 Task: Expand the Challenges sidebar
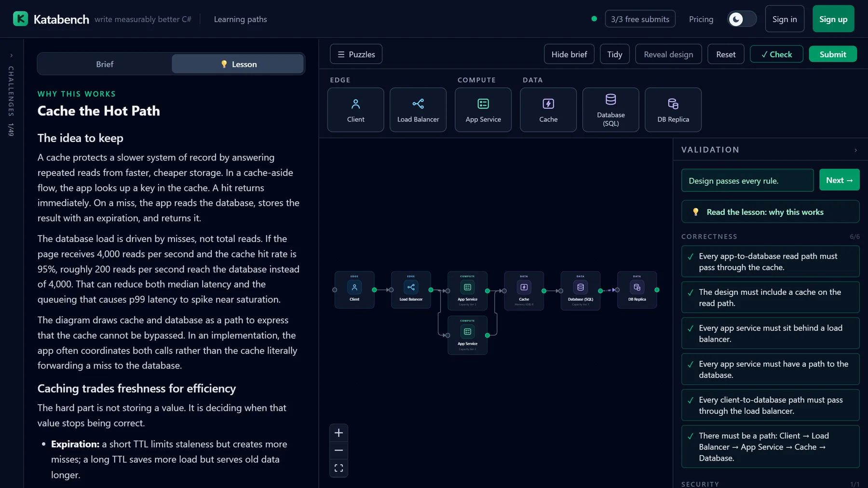pos(11,55)
